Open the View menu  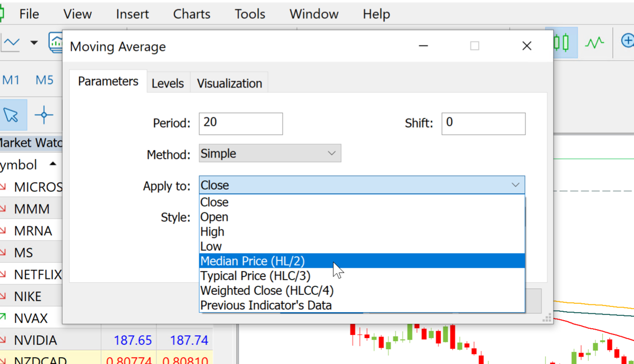click(x=77, y=14)
